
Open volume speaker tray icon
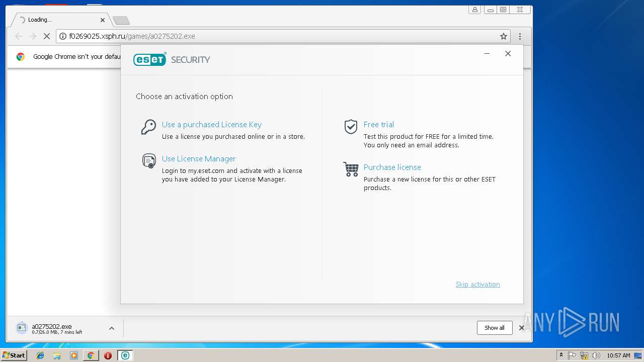click(596, 355)
